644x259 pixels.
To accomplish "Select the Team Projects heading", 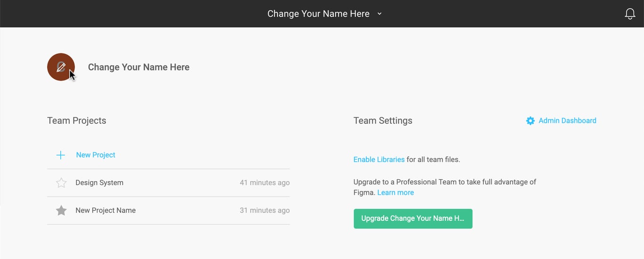I will tap(77, 121).
